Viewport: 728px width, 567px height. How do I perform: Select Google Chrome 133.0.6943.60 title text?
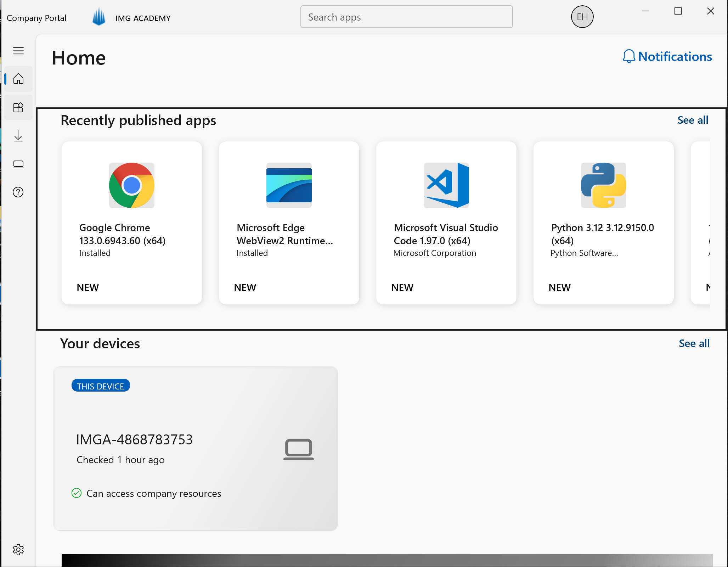[x=122, y=234]
